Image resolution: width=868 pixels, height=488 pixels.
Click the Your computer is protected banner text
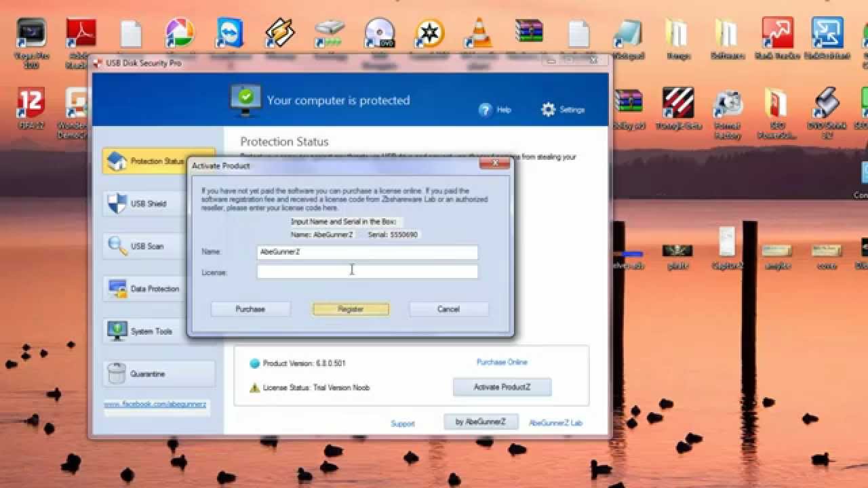tap(338, 100)
